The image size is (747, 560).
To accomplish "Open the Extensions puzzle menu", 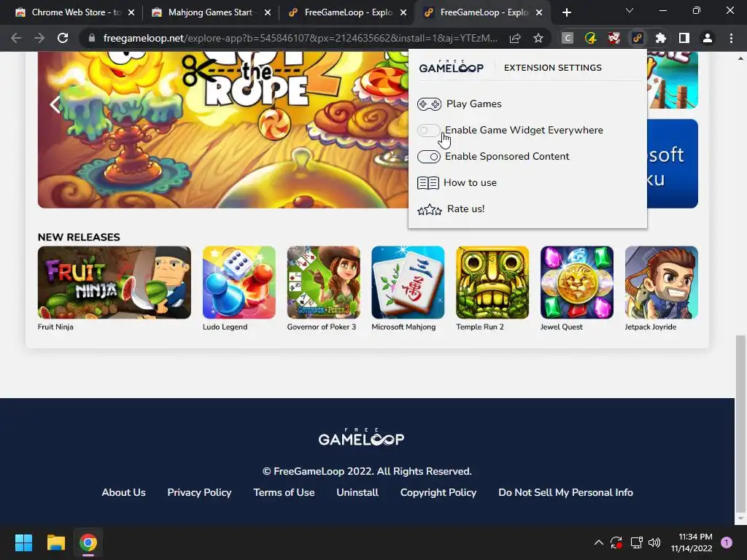I will coord(660,38).
